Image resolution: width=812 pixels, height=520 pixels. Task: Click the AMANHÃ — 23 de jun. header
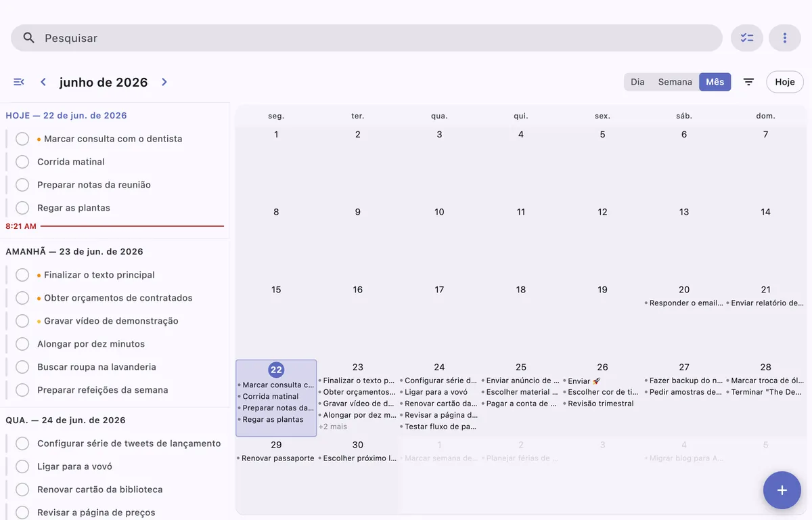(x=74, y=252)
